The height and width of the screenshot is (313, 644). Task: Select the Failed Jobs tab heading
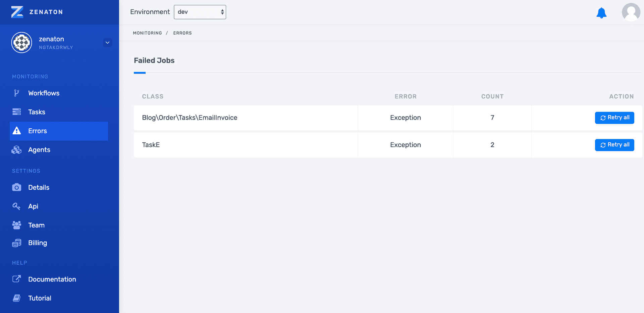[154, 60]
